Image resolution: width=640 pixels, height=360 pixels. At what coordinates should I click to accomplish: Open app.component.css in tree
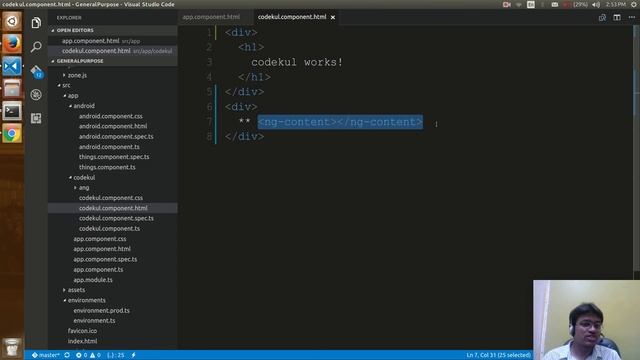(x=100, y=239)
